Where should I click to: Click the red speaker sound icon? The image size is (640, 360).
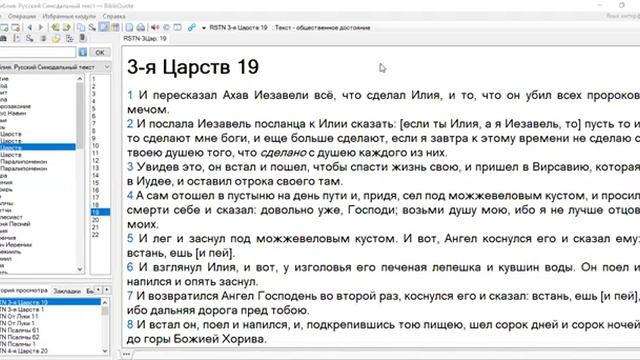(155, 27)
